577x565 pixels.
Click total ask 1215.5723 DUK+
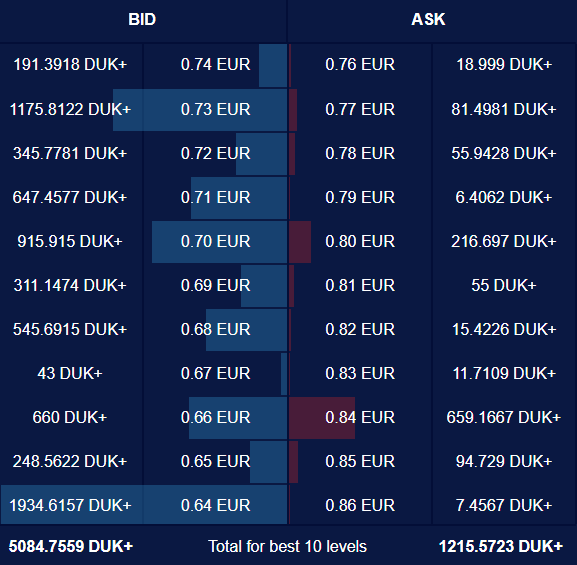click(x=501, y=546)
